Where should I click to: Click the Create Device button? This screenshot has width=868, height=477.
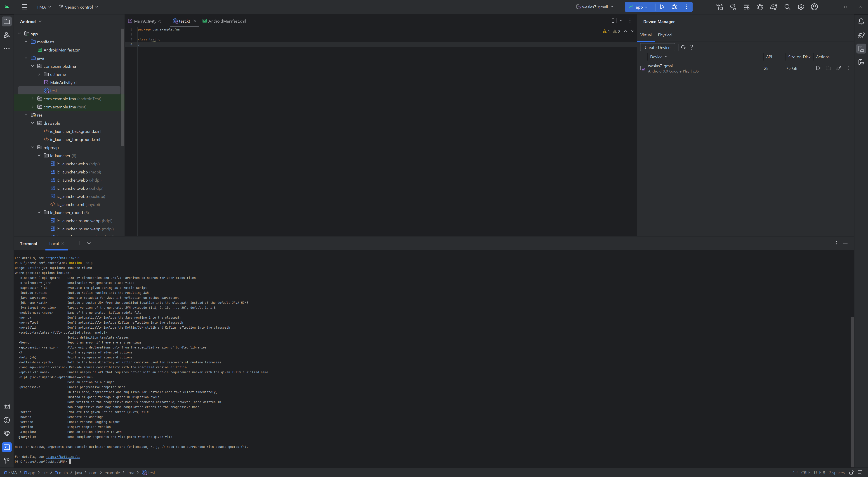click(657, 47)
